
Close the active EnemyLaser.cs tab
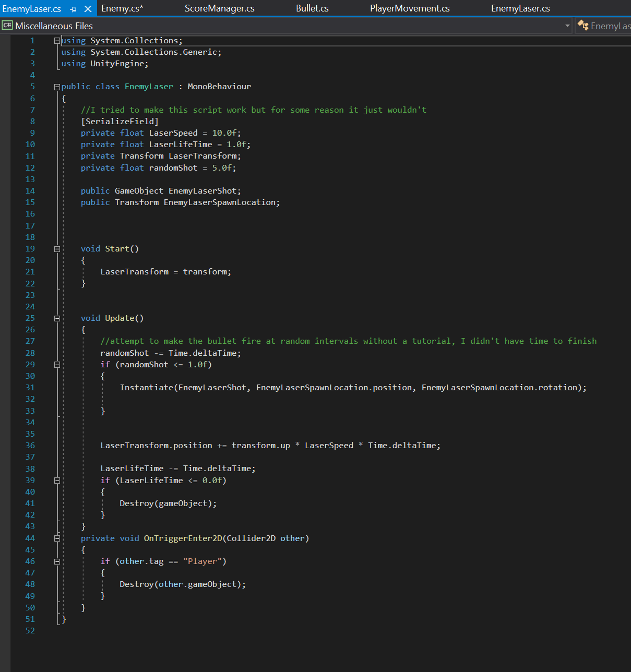[x=88, y=9]
